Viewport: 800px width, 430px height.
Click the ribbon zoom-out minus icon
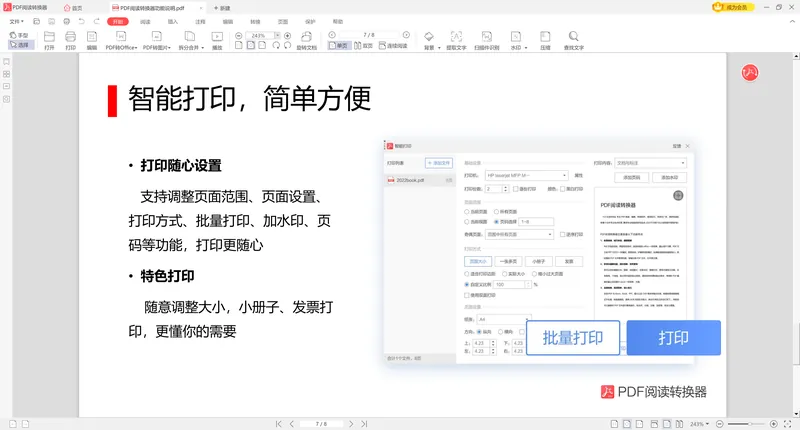[238, 36]
